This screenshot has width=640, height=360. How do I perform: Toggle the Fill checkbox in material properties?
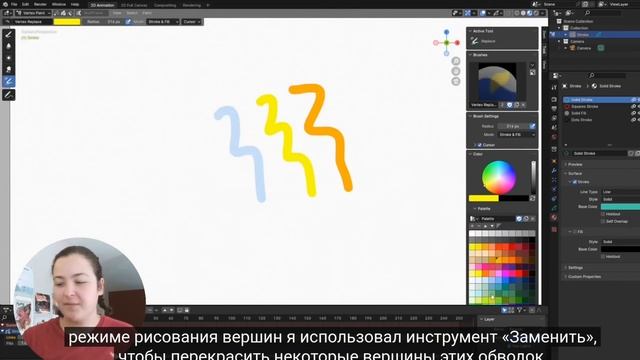(575, 232)
